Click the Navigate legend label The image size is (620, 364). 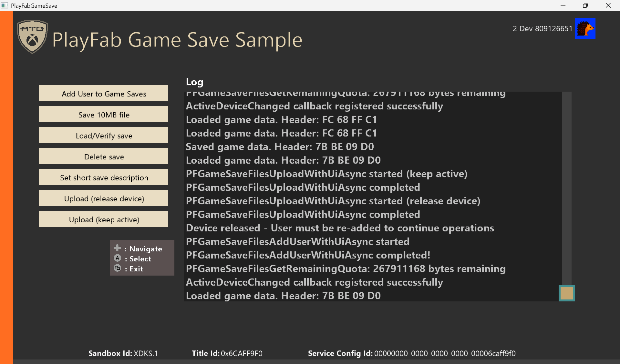(x=146, y=249)
